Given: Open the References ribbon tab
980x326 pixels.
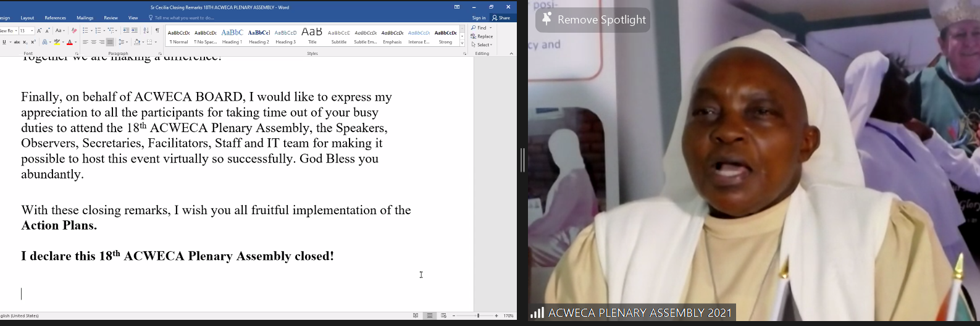Looking at the screenshot, I should (55, 18).
